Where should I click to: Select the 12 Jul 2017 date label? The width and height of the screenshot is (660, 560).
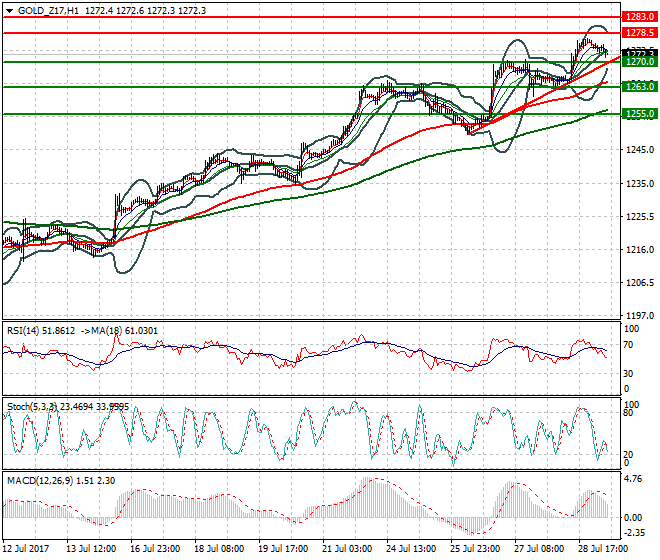tap(26, 549)
